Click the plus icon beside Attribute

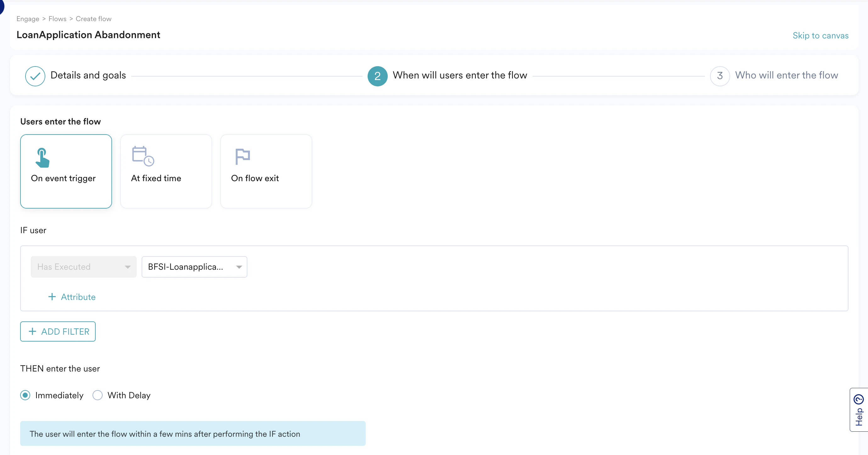[x=52, y=297]
